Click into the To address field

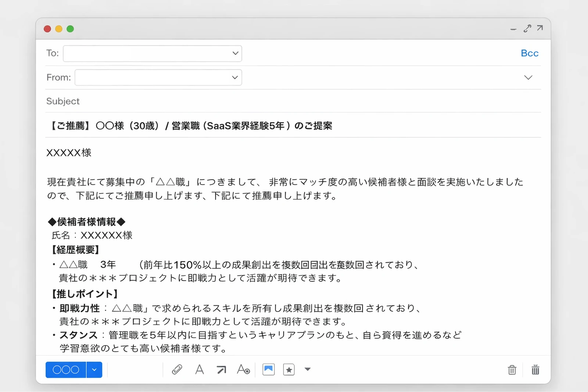pyautogui.click(x=152, y=54)
